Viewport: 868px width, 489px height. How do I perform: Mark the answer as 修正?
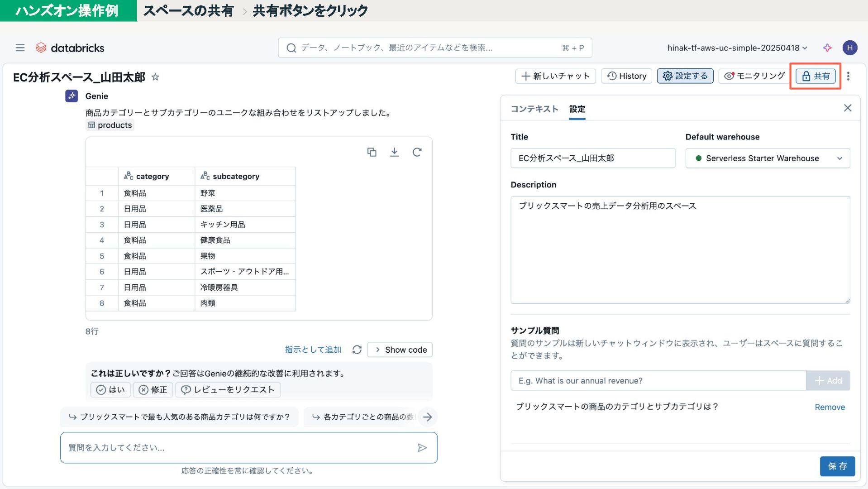[x=153, y=390]
